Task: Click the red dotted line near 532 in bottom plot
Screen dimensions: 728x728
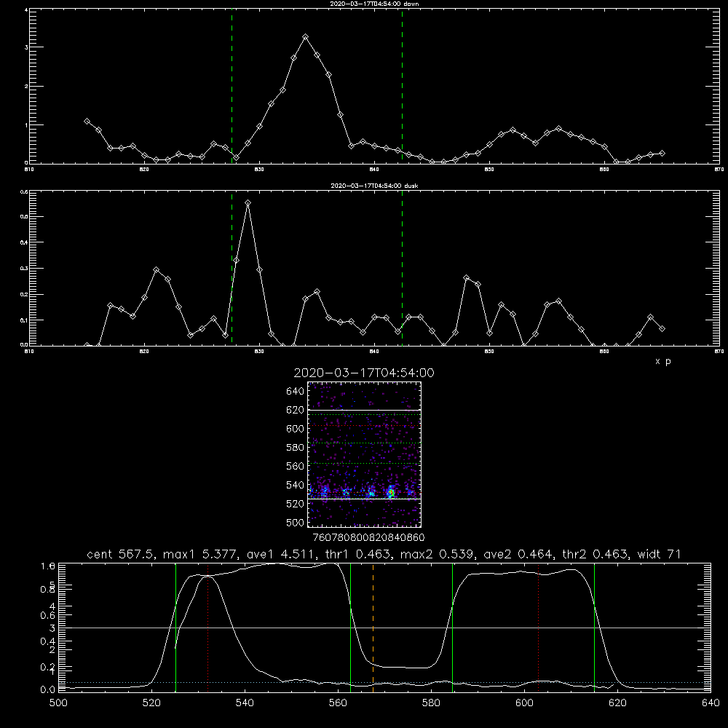Action: pyautogui.click(x=207, y=628)
